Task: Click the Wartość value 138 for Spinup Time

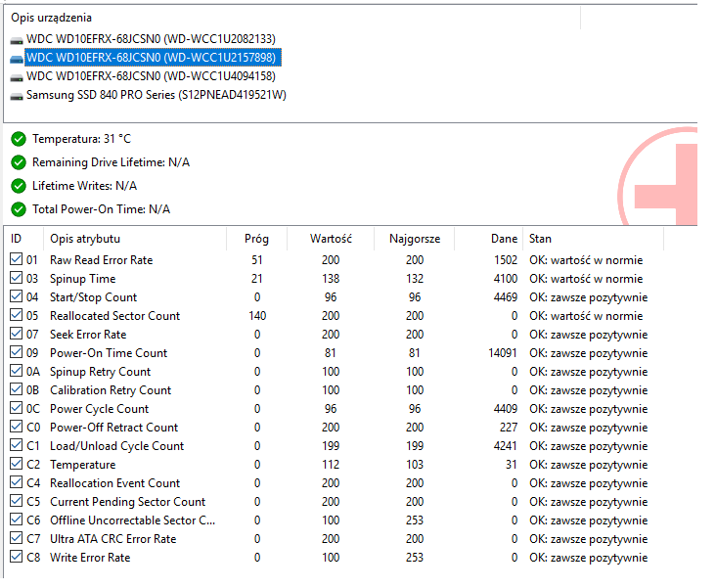Action: click(331, 279)
